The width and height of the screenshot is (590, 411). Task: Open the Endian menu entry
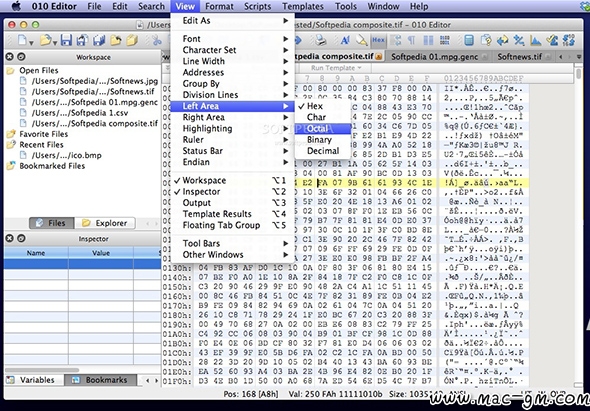pyautogui.click(x=233, y=162)
